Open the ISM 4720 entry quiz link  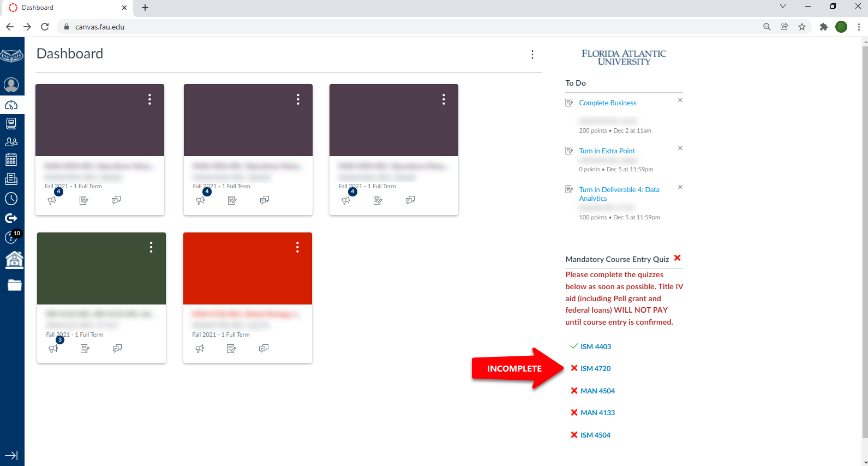pos(595,369)
